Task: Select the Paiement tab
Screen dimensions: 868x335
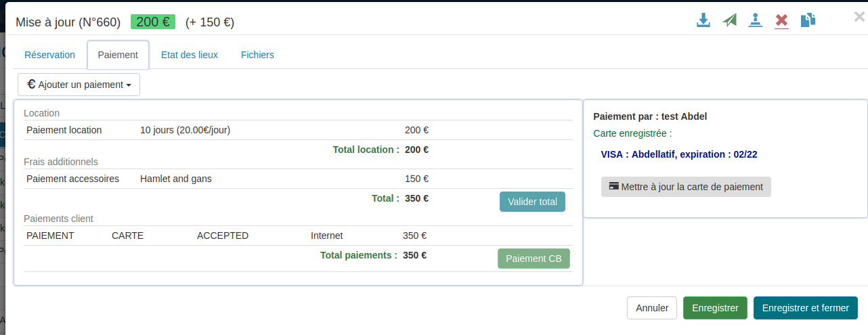Action: pyautogui.click(x=118, y=55)
